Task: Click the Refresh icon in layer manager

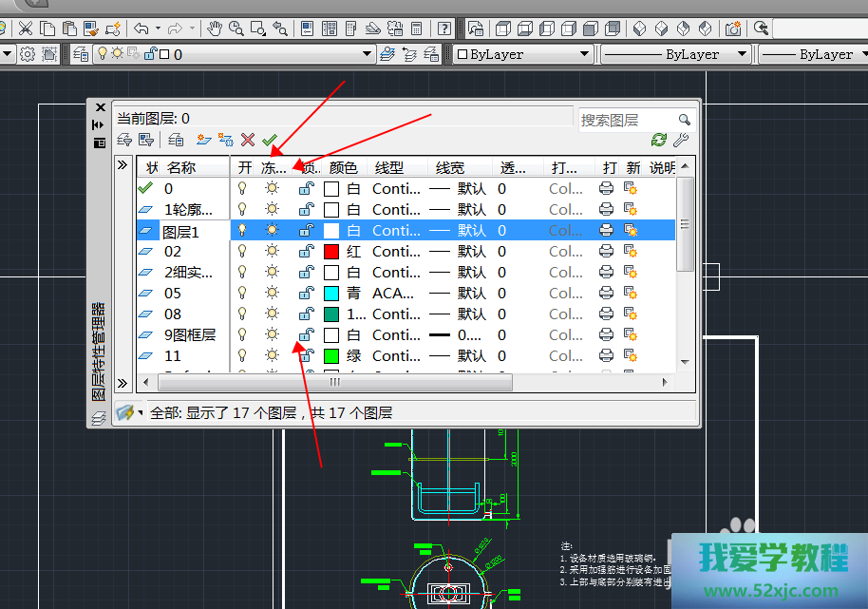Action: 659,140
